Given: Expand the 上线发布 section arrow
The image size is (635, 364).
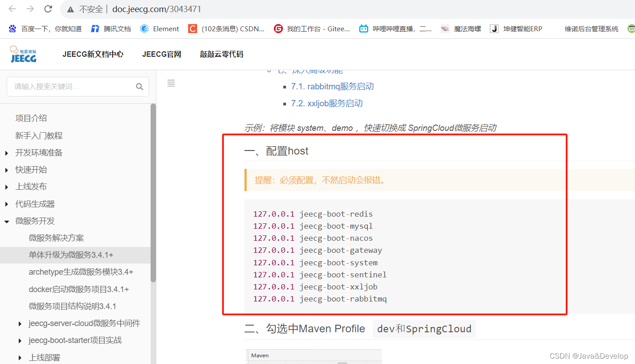Looking at the screenshot, I should (6, 187).
